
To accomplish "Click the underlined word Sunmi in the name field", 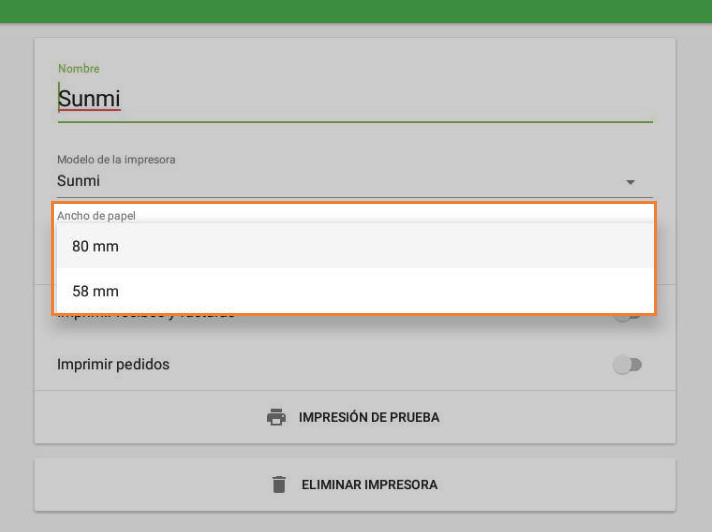I will click(x=89, y=99).
